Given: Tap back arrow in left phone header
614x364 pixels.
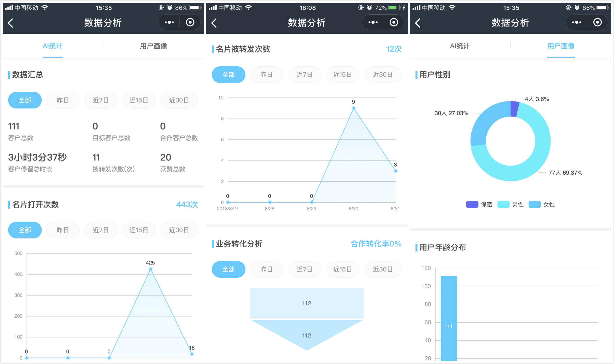Looking at the screenshot, I should click(10, 23).
